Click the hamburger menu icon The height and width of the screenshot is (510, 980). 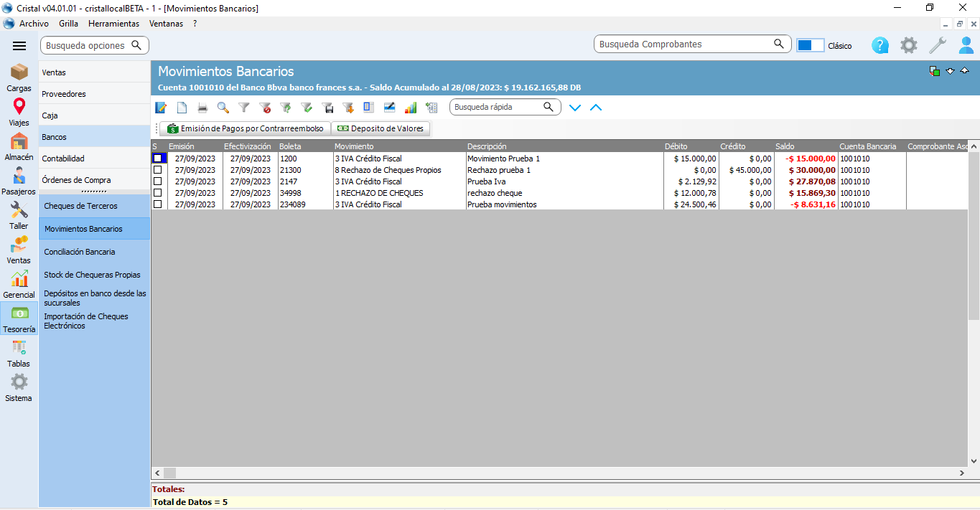click(19, 46)
